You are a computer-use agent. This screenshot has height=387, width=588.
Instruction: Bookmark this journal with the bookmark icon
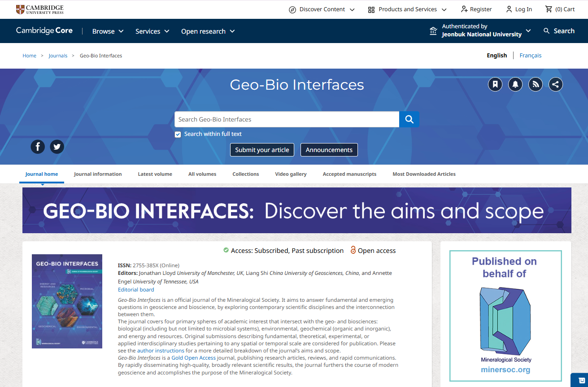pos(495,84)
